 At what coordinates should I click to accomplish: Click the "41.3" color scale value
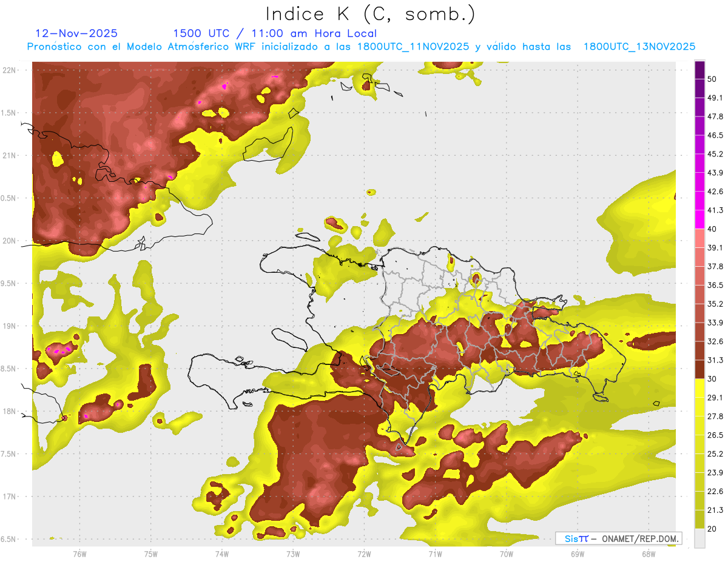coord(715,211)
